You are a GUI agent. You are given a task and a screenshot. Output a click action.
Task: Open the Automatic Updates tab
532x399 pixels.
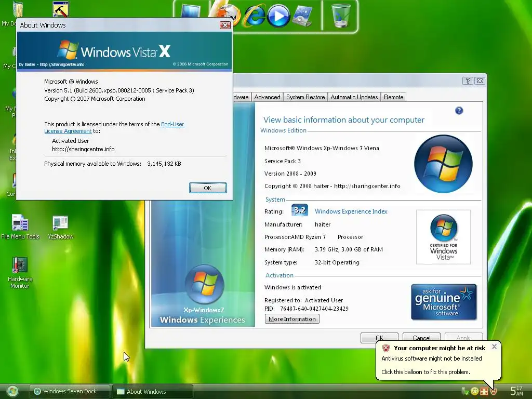click(x=354, y=97)
